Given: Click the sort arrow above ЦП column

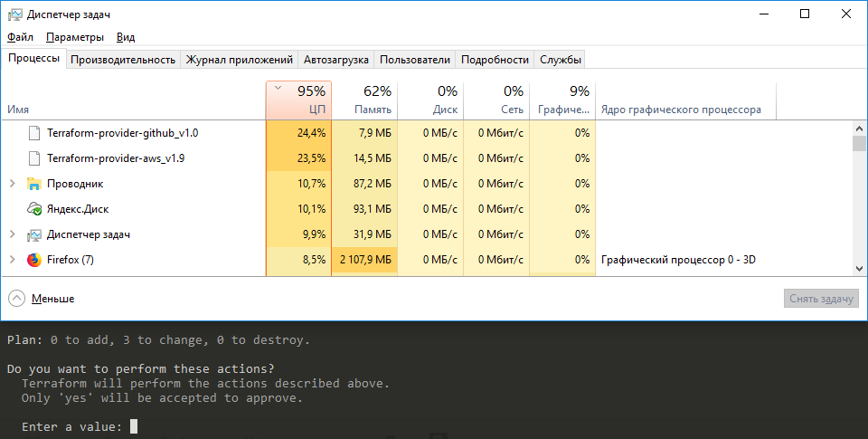Looking at the screenshot, I should pyautogui.click(x=278, y=88).
